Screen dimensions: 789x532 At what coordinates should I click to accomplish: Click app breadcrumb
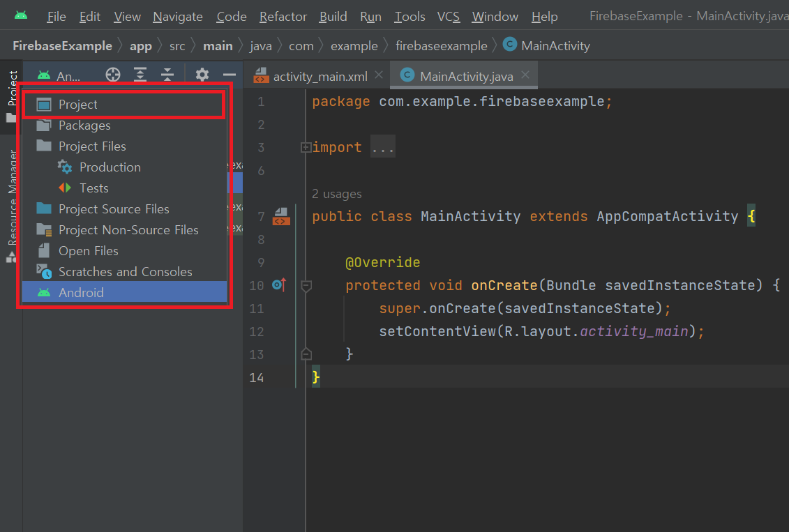(x=140, y=46)
